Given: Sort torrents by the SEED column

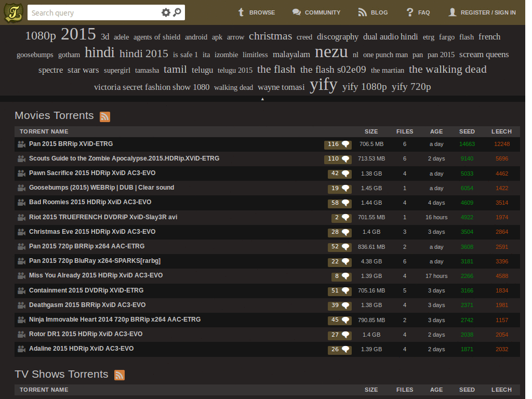Looking at the screenshot, I should click(467, 131).
